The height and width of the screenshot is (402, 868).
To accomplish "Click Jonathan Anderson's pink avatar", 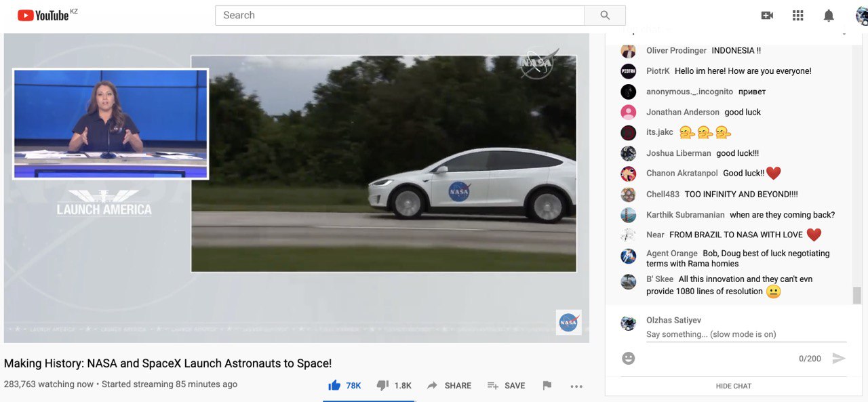I will [629, 112].
